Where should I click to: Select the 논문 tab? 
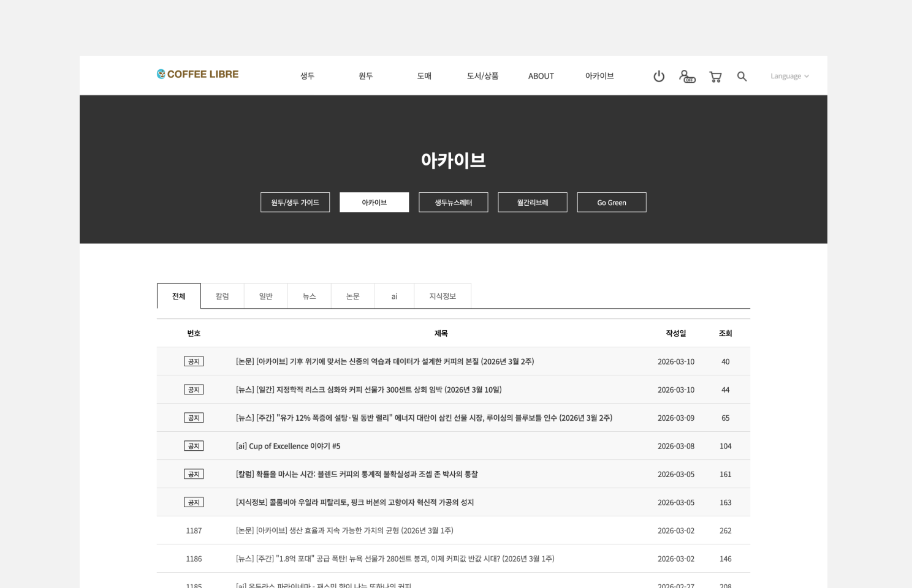352,296
